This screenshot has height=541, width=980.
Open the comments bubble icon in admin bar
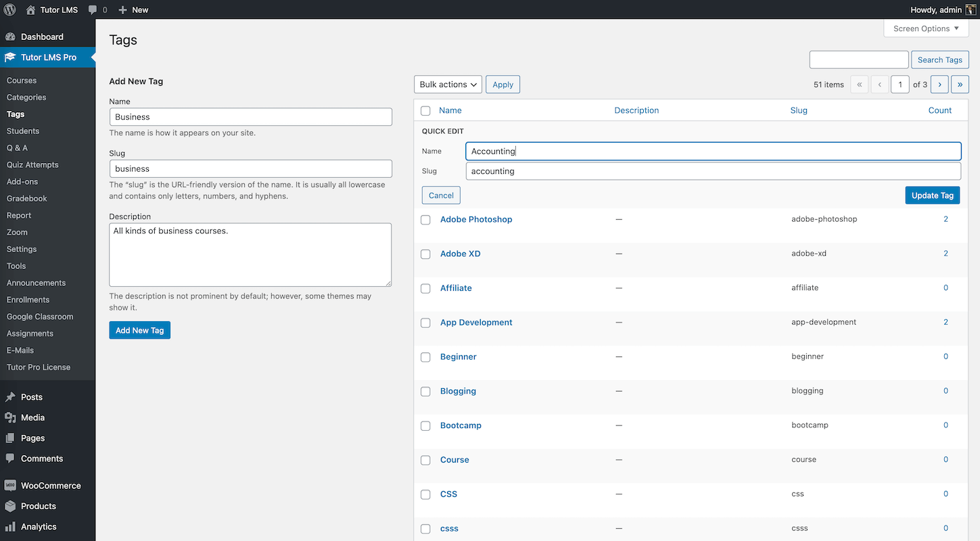[93, 9]
